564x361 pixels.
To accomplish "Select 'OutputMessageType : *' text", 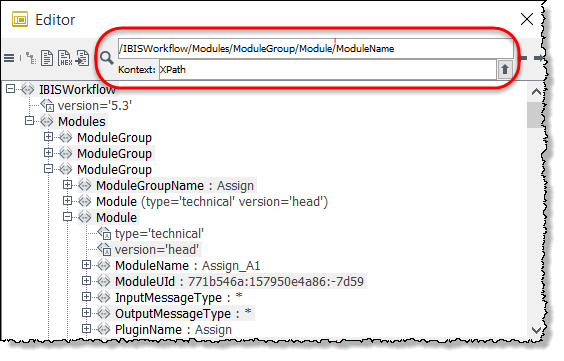I will click(183, 314).
